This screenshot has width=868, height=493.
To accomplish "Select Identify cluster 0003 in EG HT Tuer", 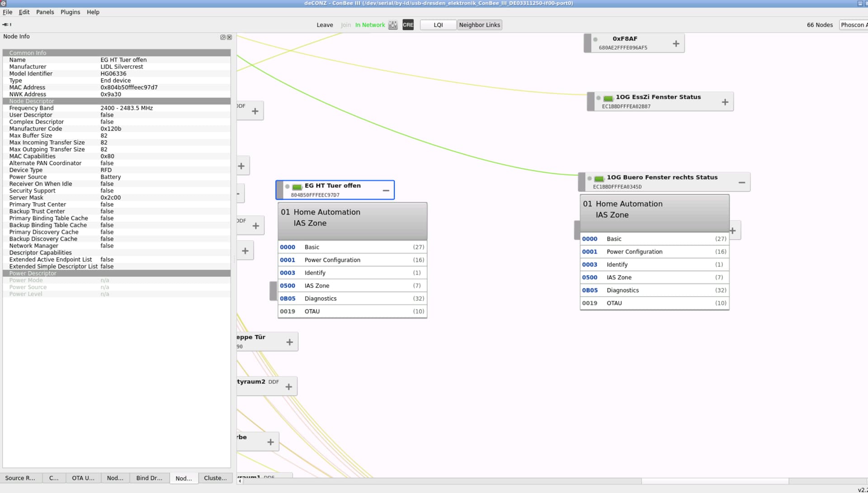I will tap(352, 273).
